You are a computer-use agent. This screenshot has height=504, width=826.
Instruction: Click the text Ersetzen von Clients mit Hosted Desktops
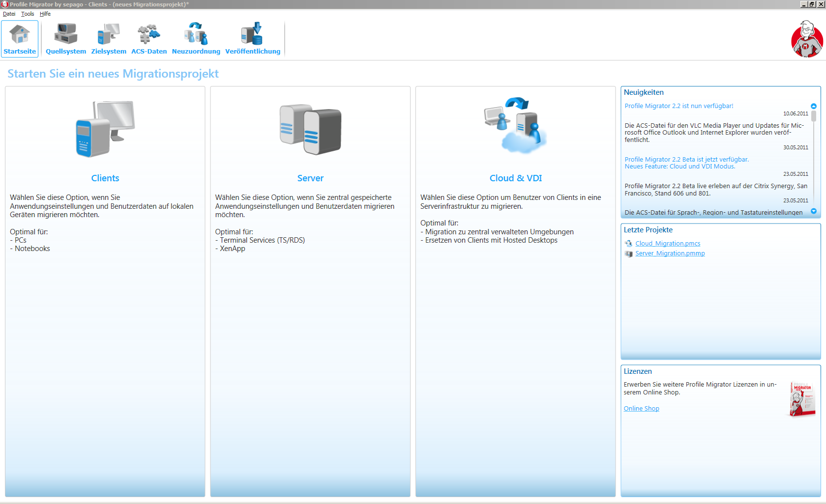[491, 240]
